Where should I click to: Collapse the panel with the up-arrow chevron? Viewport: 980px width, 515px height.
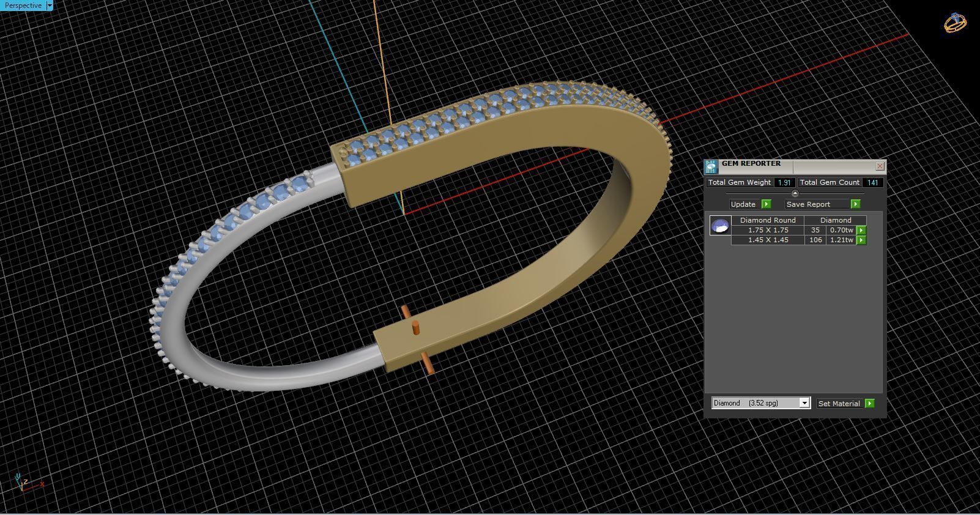(x=795, y=193)
